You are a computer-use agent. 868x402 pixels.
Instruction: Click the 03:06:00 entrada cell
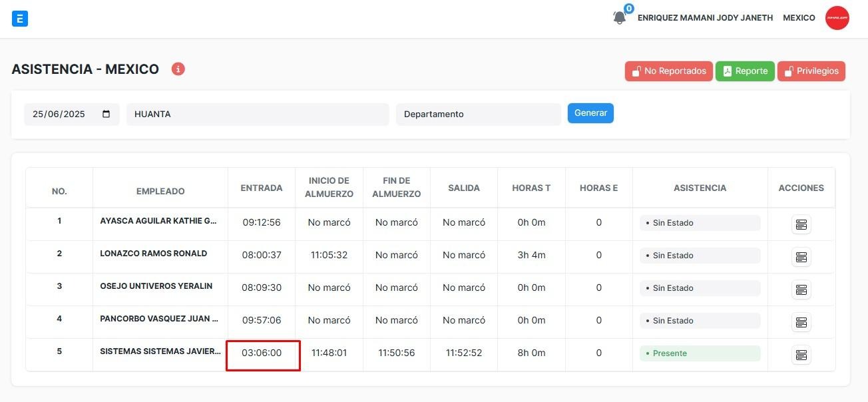[262, 353]
